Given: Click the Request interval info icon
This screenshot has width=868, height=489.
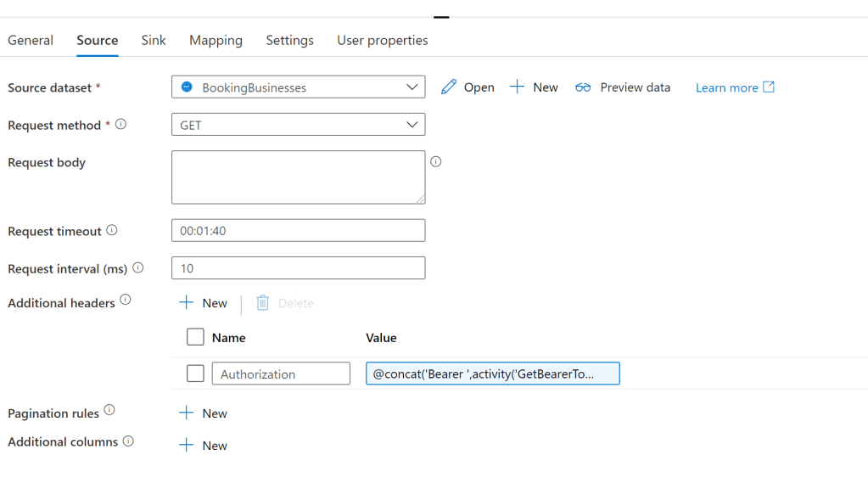Looking at the screenshot, I should coord(138,267).
